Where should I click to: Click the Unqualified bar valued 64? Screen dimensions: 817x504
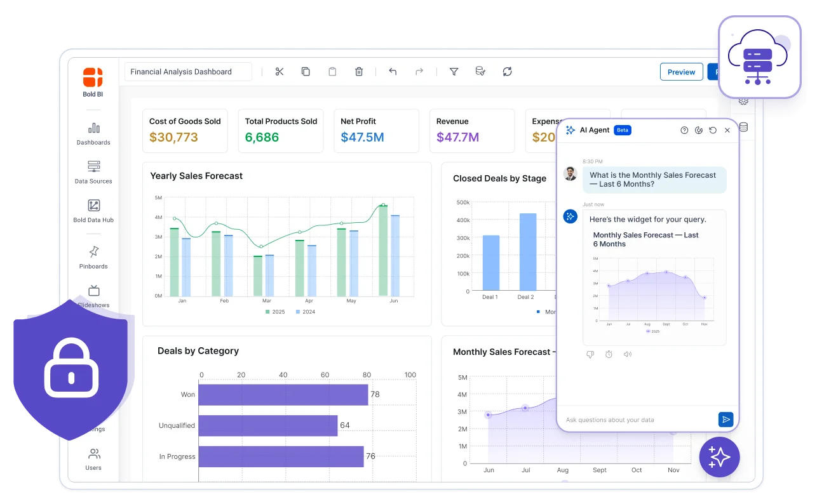pos(268,425)
